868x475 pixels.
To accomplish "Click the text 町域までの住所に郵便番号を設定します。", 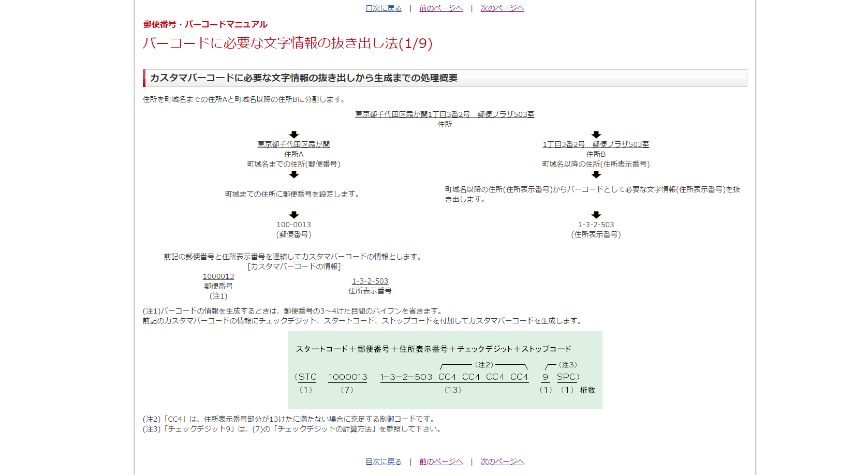I will click(293, 194).
